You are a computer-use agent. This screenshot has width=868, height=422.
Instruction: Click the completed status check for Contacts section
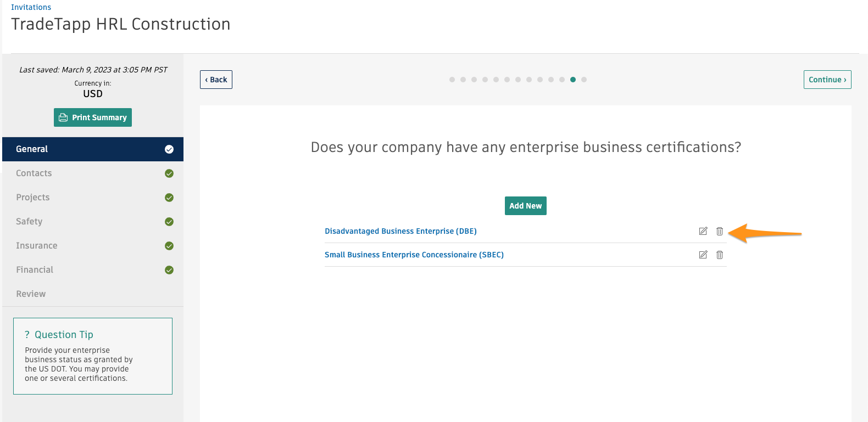[169, 173]
